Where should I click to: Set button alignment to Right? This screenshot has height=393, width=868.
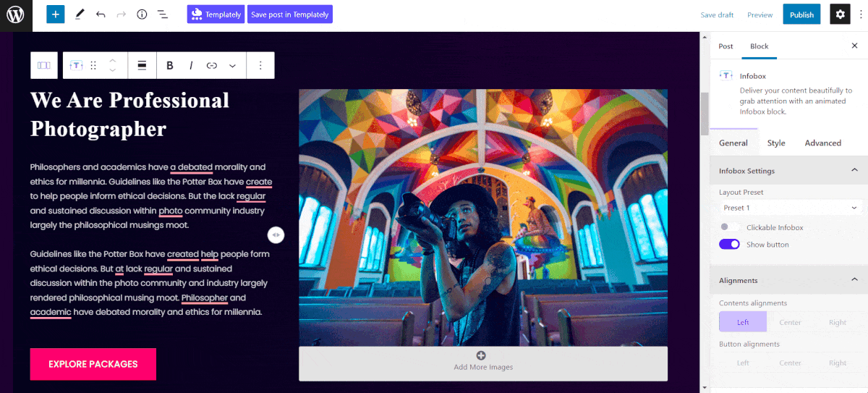pos(838,363)
